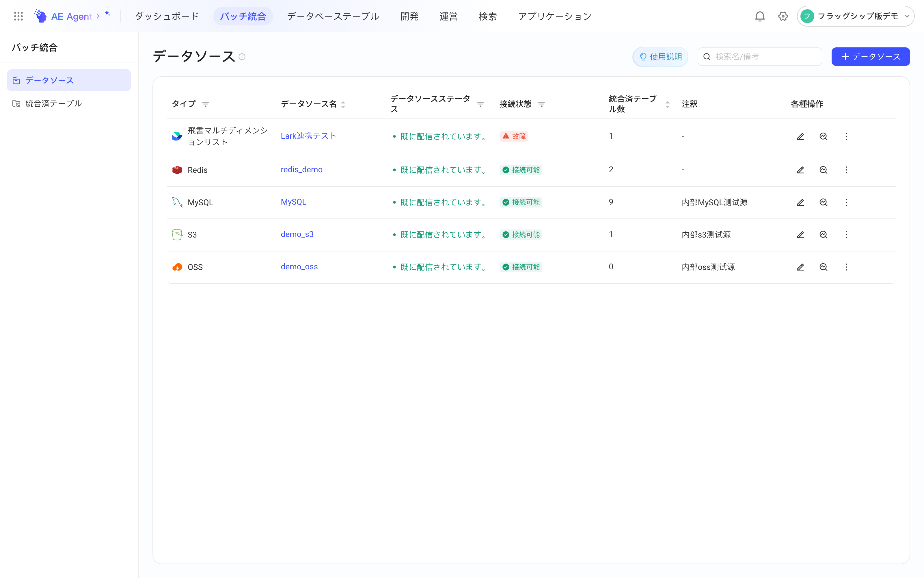Open more actions for demo_s3 row
The height and width of the screenshot is (578, 924).
pyautogui.click(x=847, y=235)
